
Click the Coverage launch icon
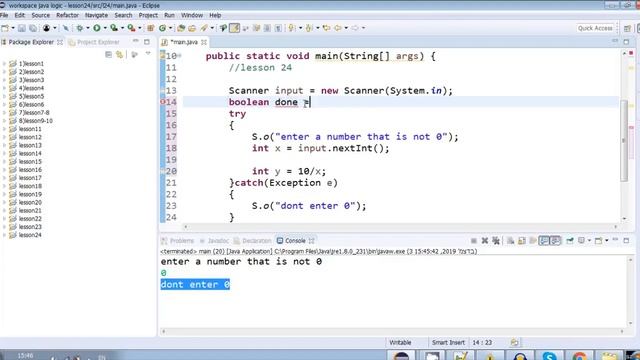pos(114,28)
